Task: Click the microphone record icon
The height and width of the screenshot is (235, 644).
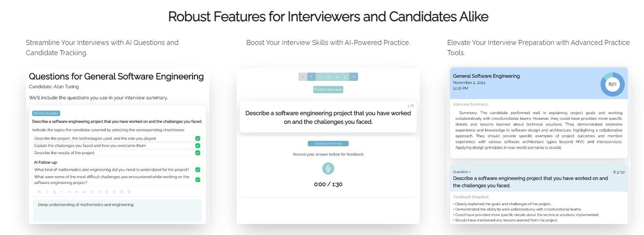Action: pos(328,168)
